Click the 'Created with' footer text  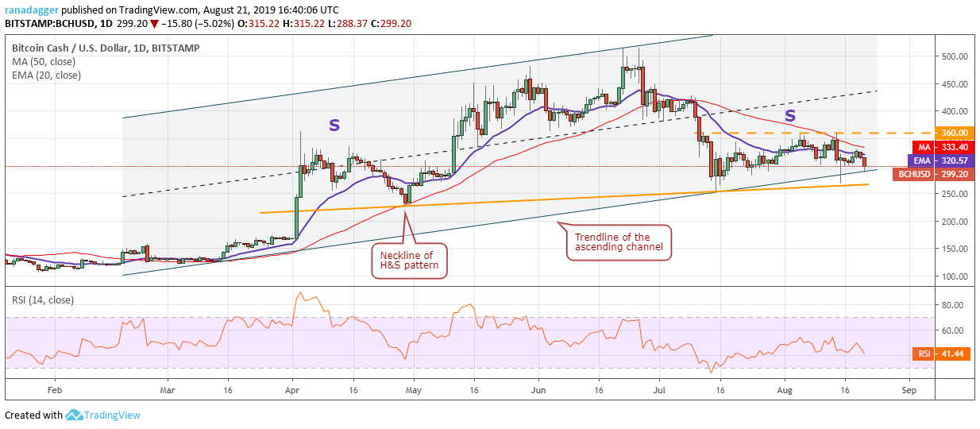click(33, 415)
